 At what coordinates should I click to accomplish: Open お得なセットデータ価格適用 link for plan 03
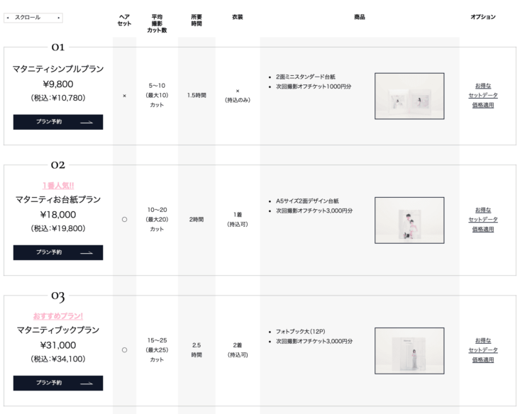(483, 350)
